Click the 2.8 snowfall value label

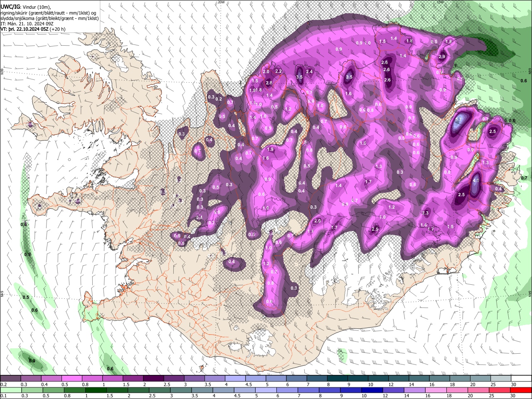(x=269, y=83)
